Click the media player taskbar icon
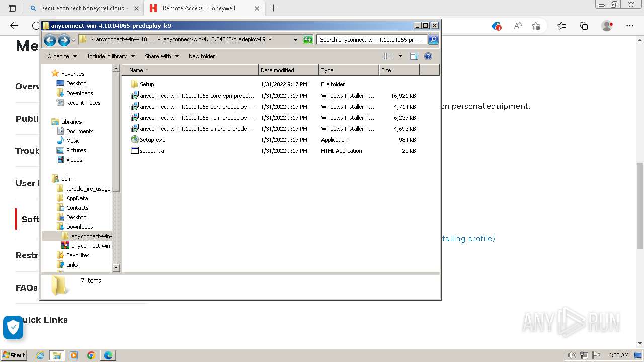This screenshot has width=644, height=362. point(74,355)
